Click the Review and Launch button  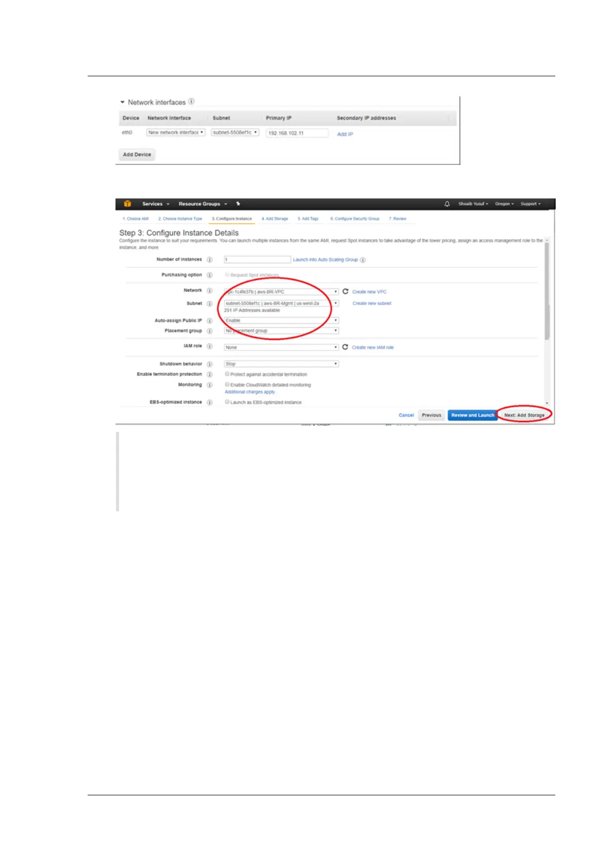473,415
